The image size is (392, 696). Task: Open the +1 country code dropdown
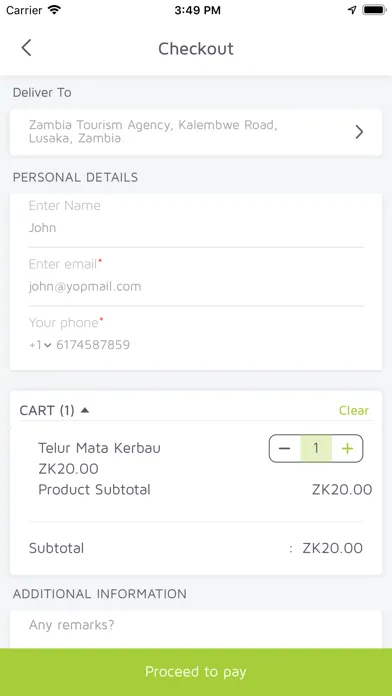tap(40, 345)
